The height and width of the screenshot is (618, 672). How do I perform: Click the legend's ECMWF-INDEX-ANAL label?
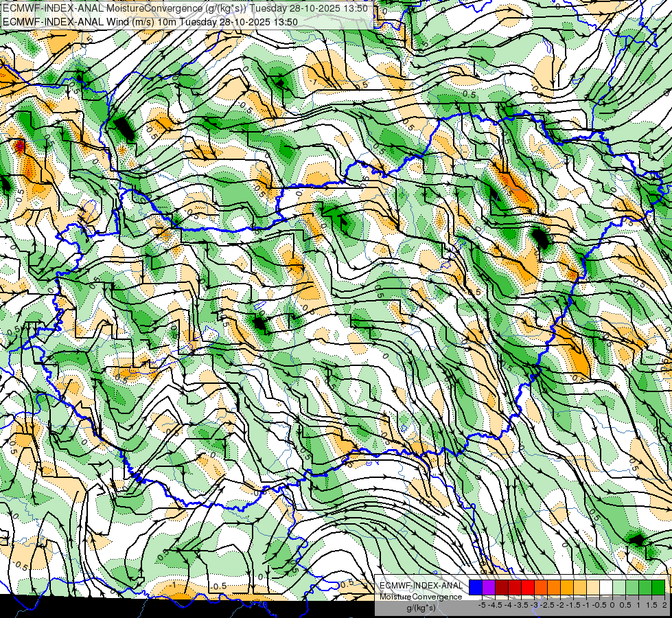point(421,586)
